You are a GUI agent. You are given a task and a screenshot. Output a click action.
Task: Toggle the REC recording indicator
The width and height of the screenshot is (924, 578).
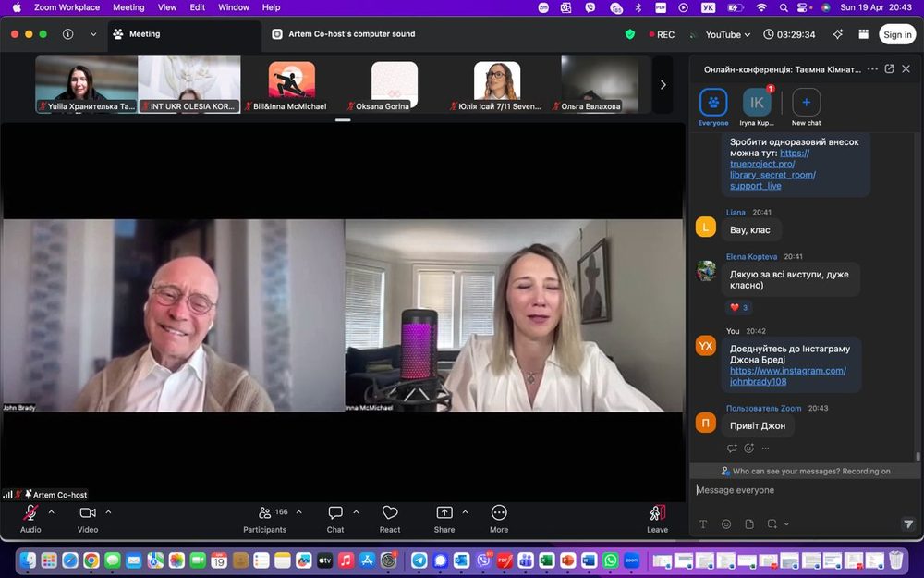coord(662,34)
